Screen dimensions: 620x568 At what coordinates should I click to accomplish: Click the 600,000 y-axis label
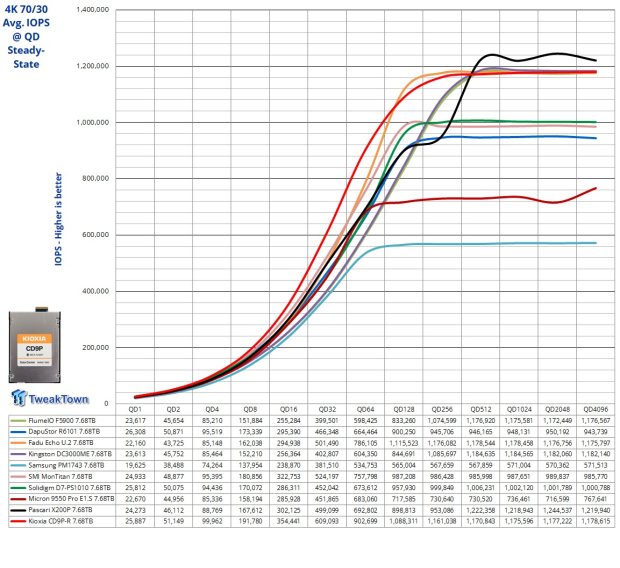(95, 235)
